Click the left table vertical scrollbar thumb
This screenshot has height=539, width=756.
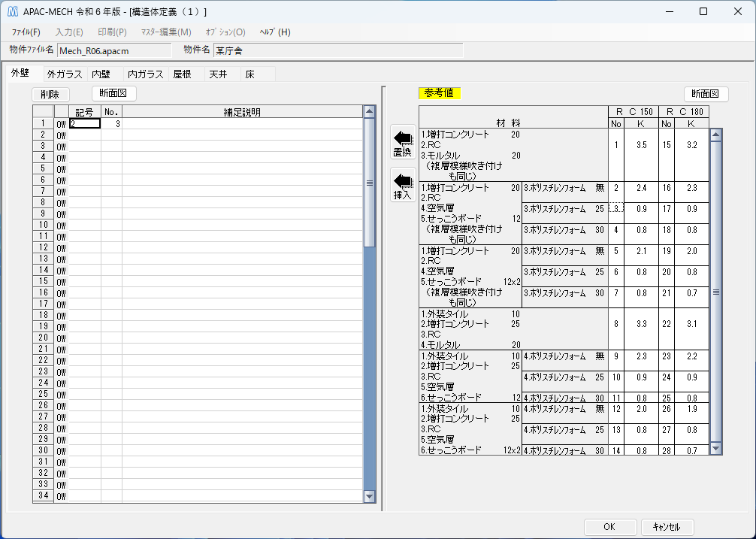click(x=370, y=183)
